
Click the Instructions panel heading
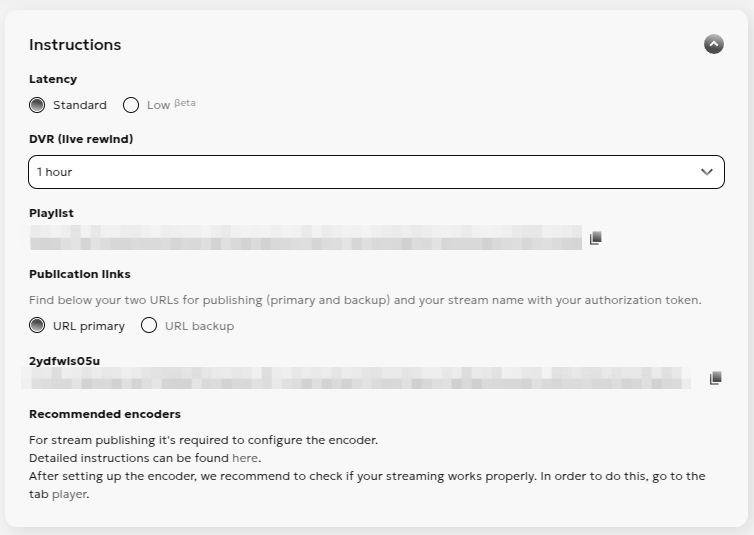pyautogui.click(x=75, y=45)
